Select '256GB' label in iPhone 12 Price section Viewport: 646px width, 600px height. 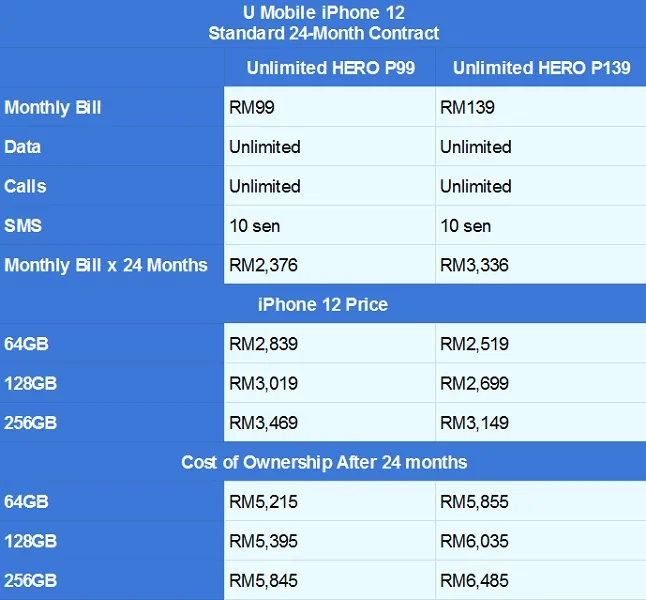point(30,423)
